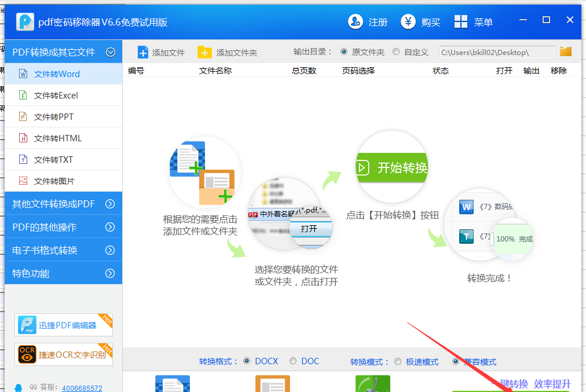Image resolution: width=586 pixels, height=392 pixels.
Task: Click the blue plus 添加文件 icon
Action: (143, 52)
